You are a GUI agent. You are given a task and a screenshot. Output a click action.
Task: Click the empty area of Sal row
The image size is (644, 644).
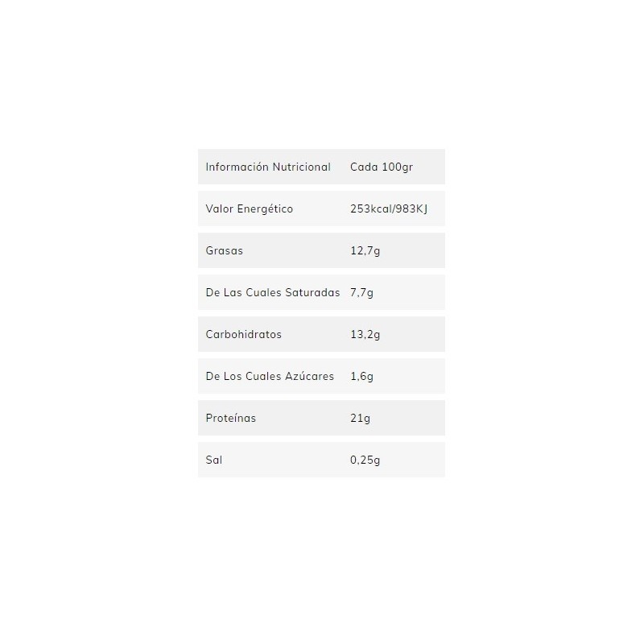(413, 460)
